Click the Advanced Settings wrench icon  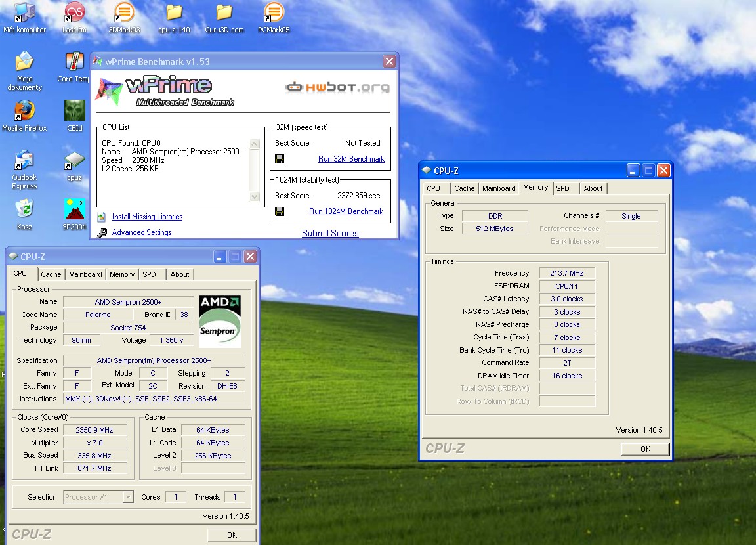(x=101, y=232)
